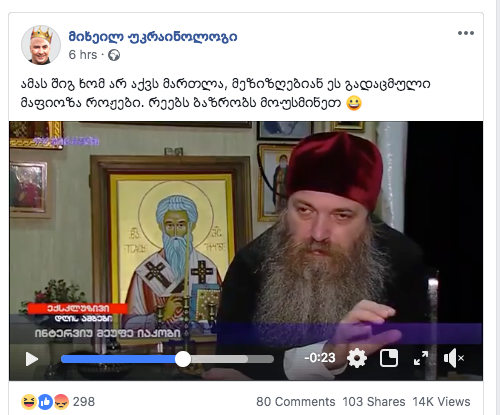Open the 6 hrs timestamp link
This screenshot has height=415, width=500.
point(83,55)
